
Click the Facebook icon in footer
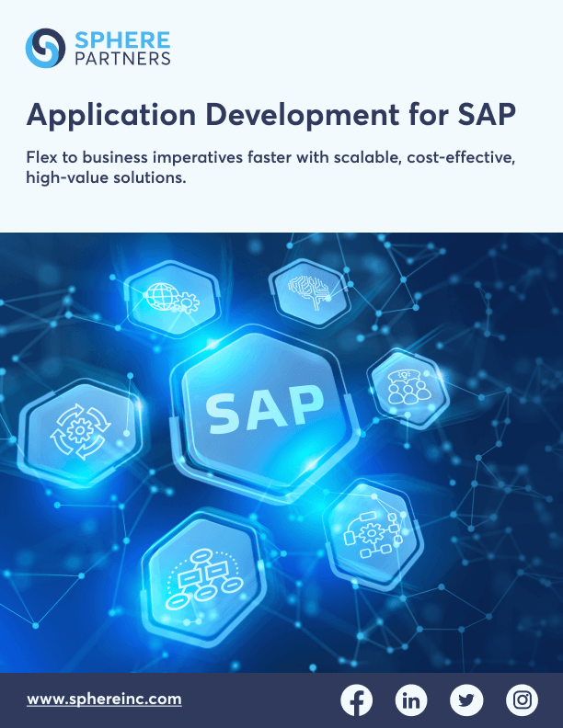tap(356, 700)
